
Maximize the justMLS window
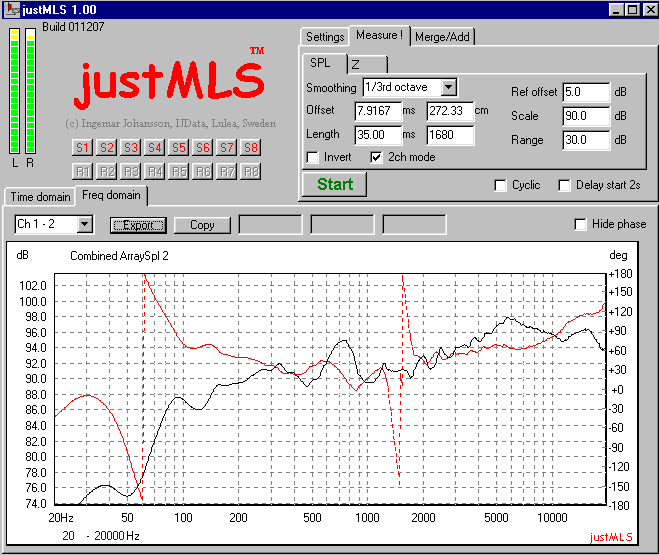[x=632, y=10]
